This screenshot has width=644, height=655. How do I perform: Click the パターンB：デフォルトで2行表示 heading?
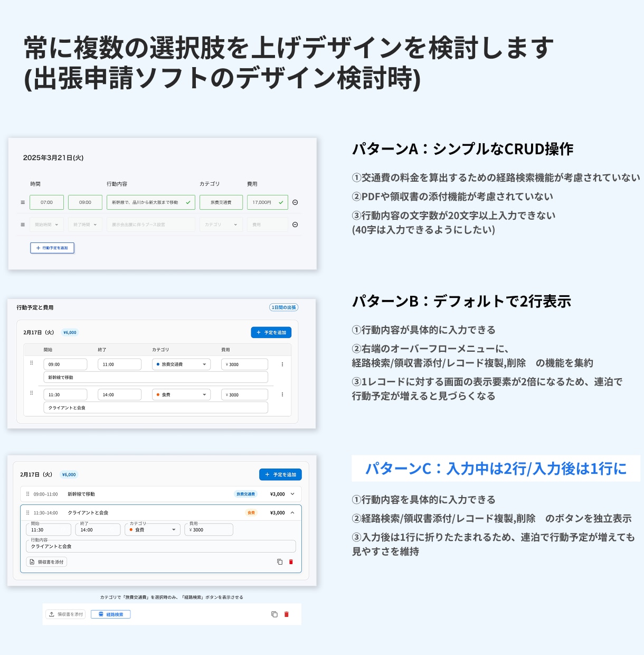click(x=462, y=301)
